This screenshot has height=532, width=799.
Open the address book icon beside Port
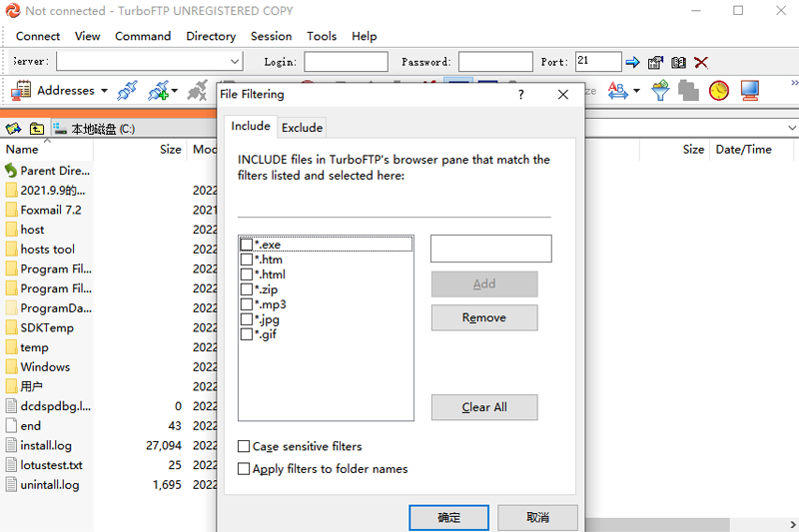[x=679, y=62]
